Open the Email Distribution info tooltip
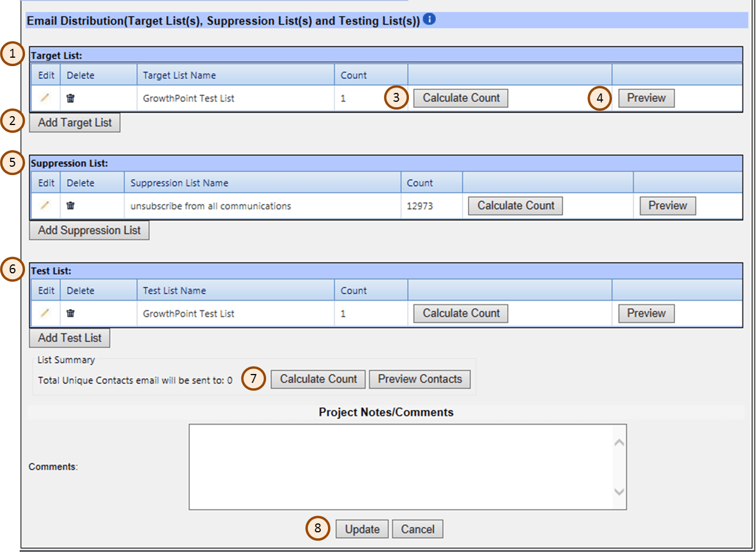The image size is (756, 552). click(429, 18)
